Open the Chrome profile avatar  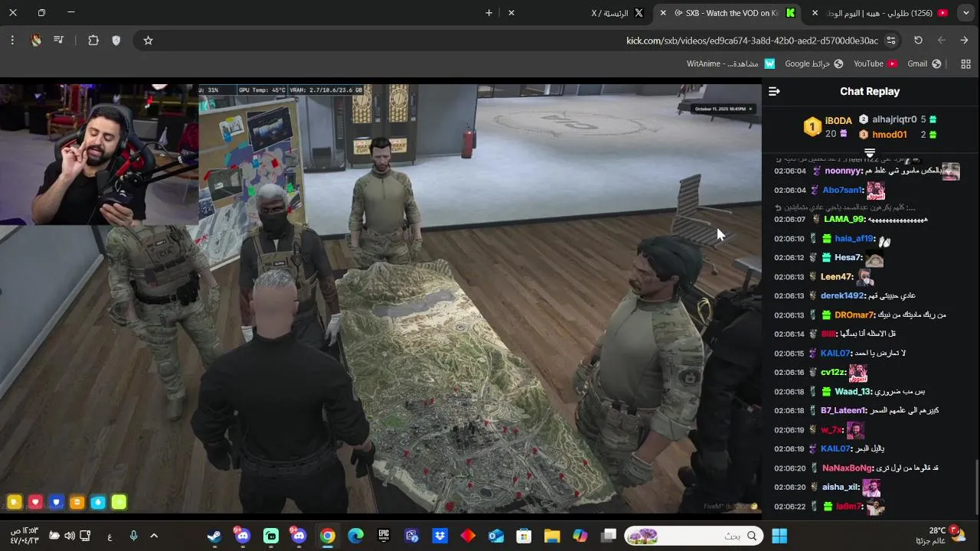pyautogui.click(x=36, y=41)
